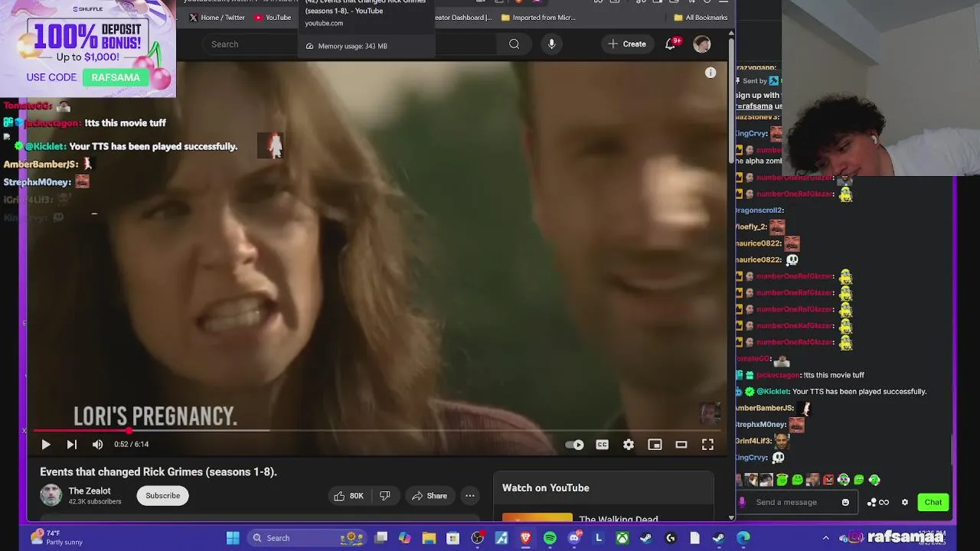Image resolution: width=980 pixels, height=551 pixels.
Task: Mute the YouTube video volume
Action: pyautogui.click(x=97, y=445)
